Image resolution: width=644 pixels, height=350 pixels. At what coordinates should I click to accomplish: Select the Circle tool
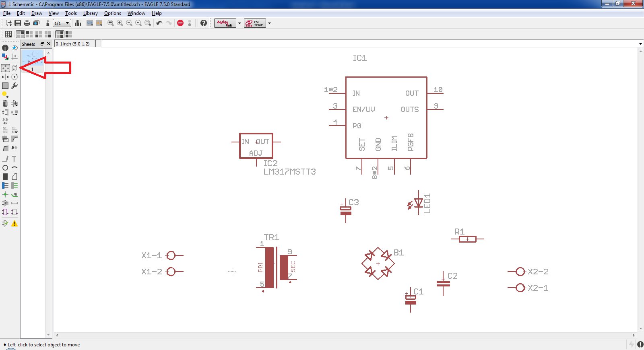5,168
